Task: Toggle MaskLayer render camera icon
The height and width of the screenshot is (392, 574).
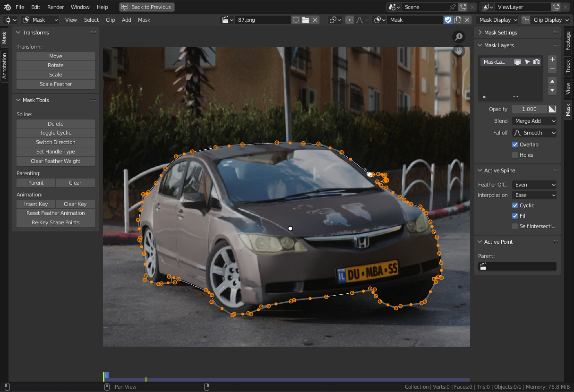Action: [536, 62]
